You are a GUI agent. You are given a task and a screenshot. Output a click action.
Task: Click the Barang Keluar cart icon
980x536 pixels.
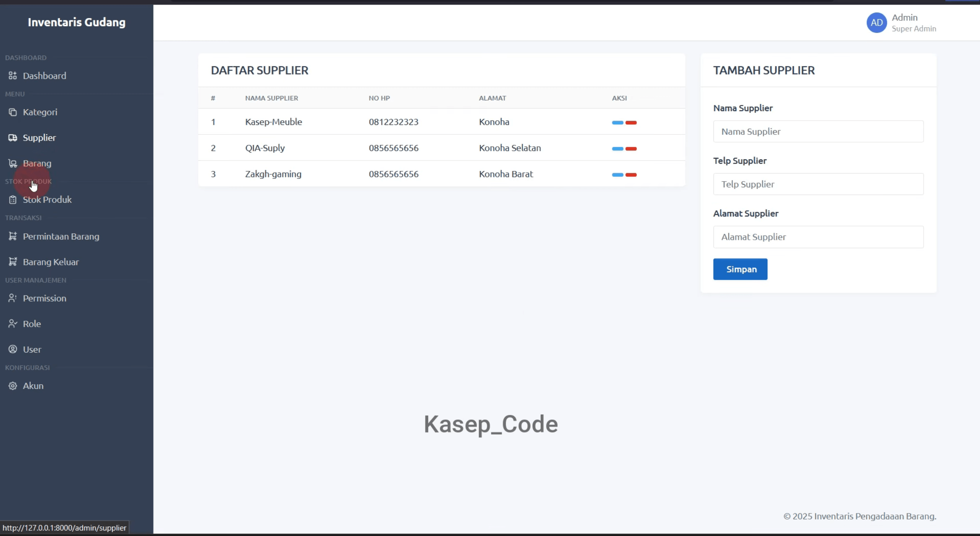13,262
